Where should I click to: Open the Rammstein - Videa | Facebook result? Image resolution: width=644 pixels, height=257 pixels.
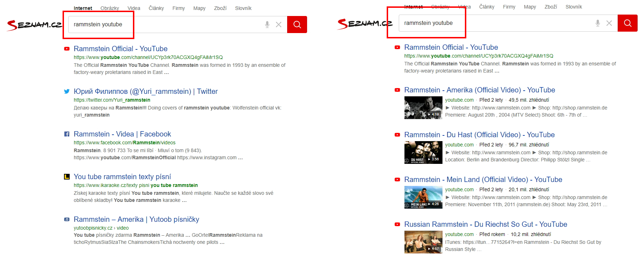coord(122,134)
